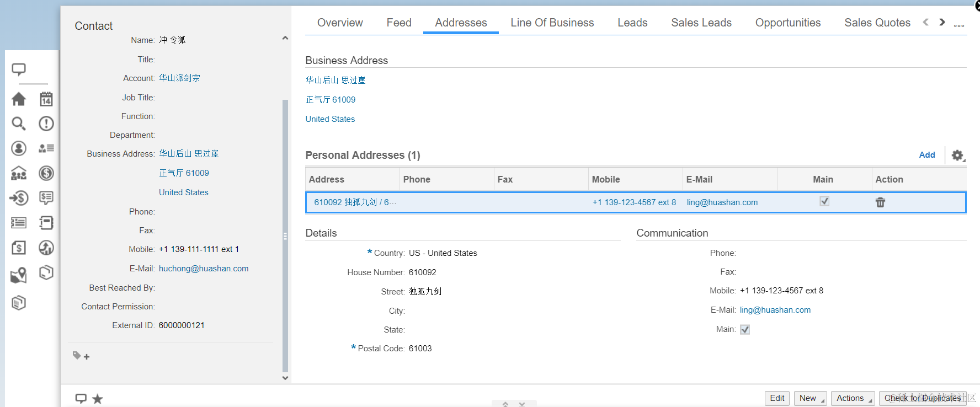Viewport: 980px width, 407px height.
Task: Click Check for Duplicates button
Action: (923, 398)
